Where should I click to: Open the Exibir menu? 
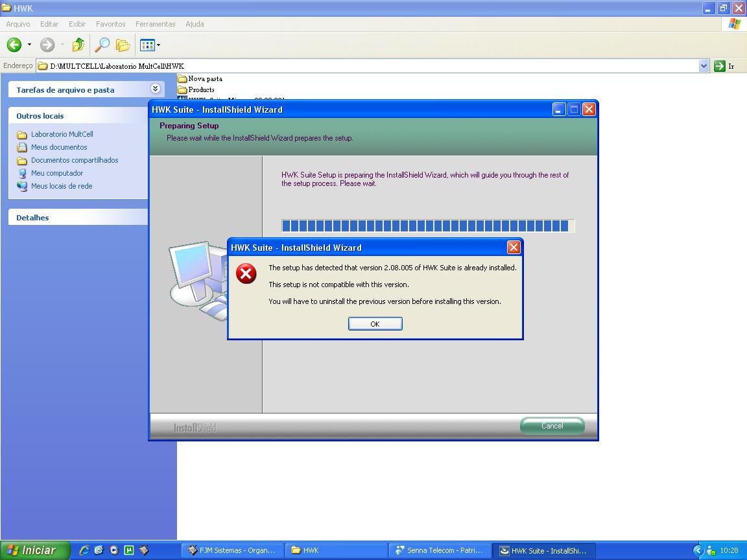[77, 24]
